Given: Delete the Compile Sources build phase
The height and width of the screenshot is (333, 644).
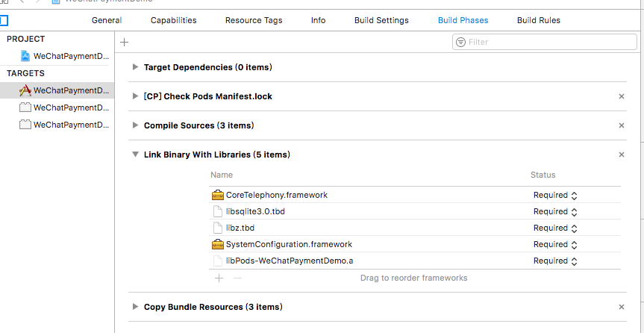Looking at the screenshot, I should coord(622,125).
